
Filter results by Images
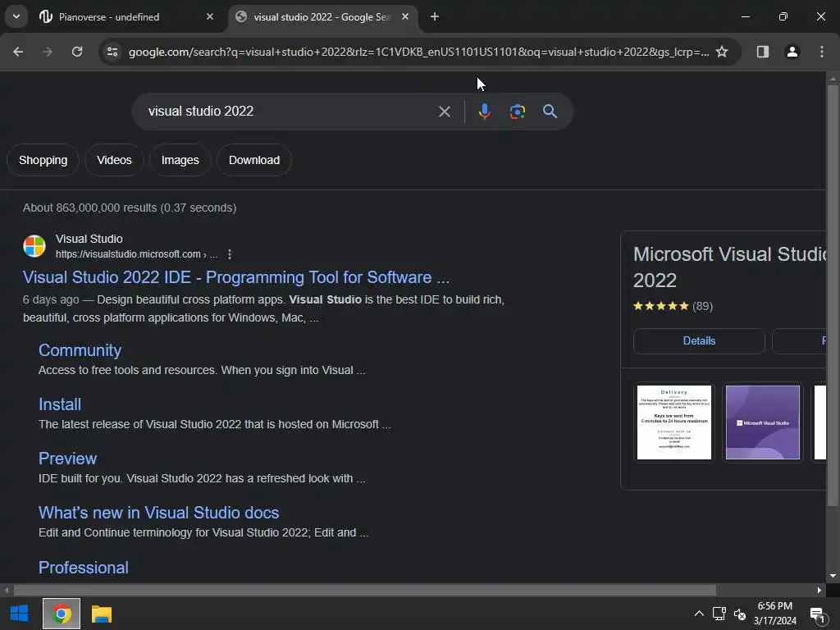[180, 160]
